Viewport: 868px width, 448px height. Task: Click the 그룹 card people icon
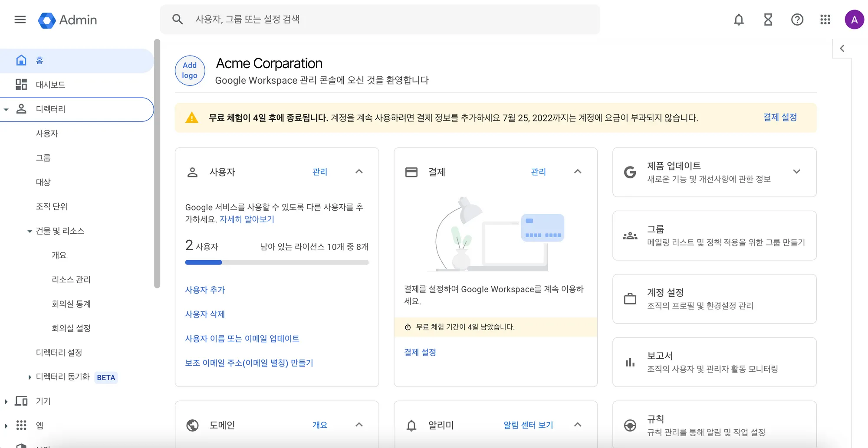(x=630, y=236)
